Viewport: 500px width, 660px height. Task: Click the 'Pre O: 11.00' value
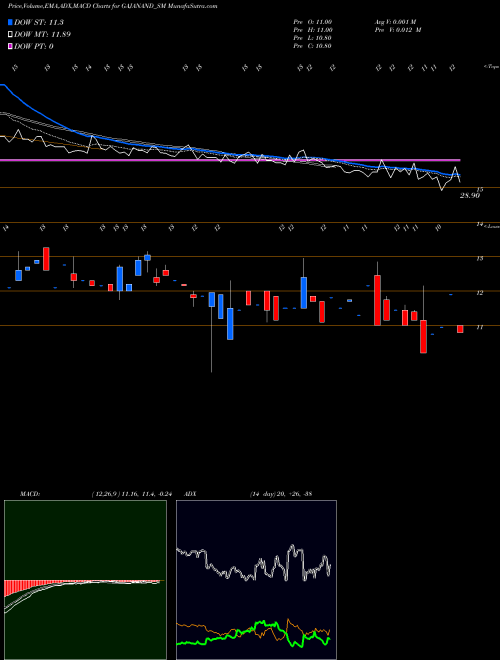(313, 22)
